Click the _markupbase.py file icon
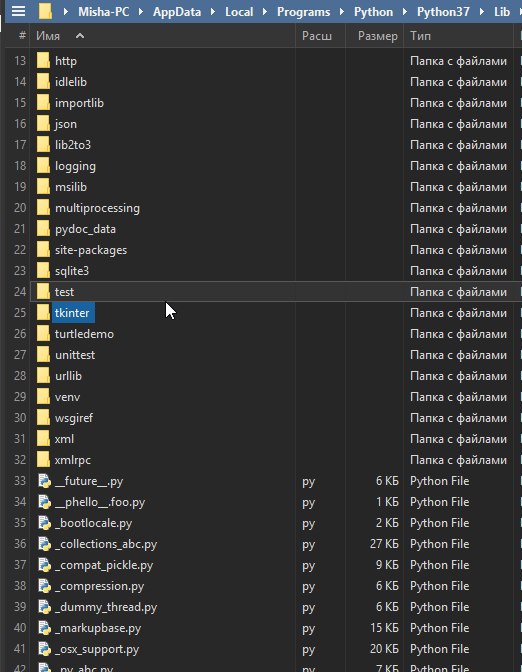 45,628
